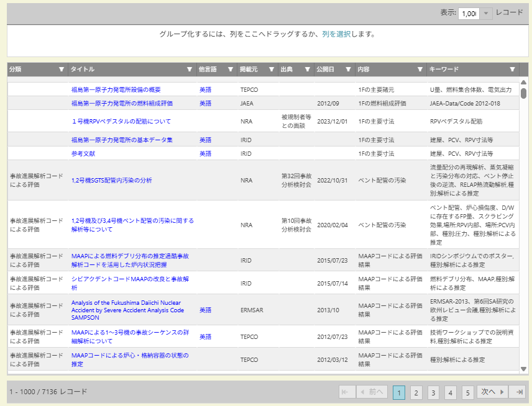Select 被規制者等との面談 cell
The image size is (532, 406).
click(296, 121)
